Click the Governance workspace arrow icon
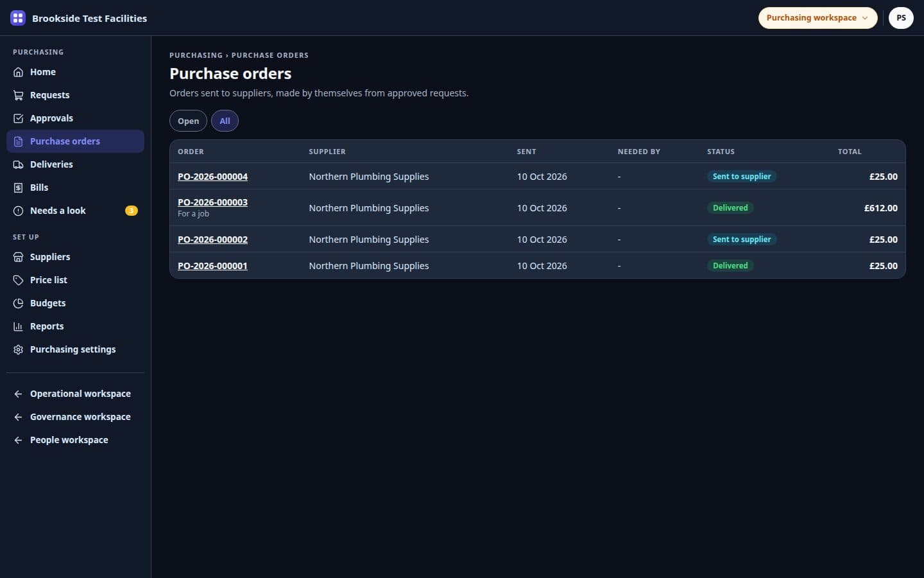Screen dimensions: 924x578 (x=19, y=417)
